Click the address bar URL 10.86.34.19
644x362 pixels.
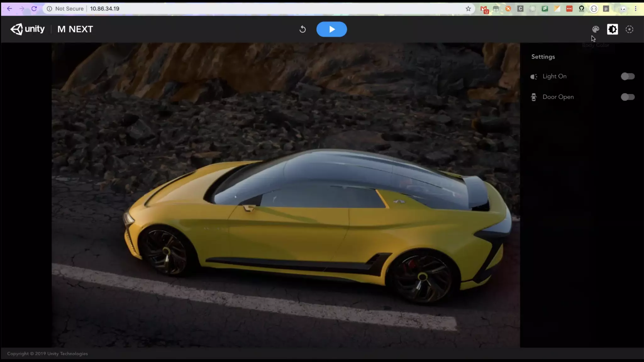[x=105, y=9]
